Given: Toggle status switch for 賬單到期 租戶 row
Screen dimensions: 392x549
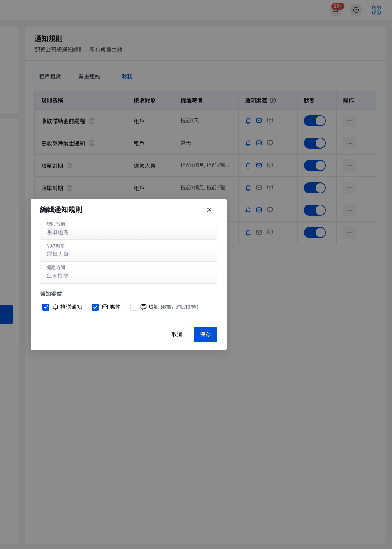Looking at the screenshot, I should pos(315,188).
